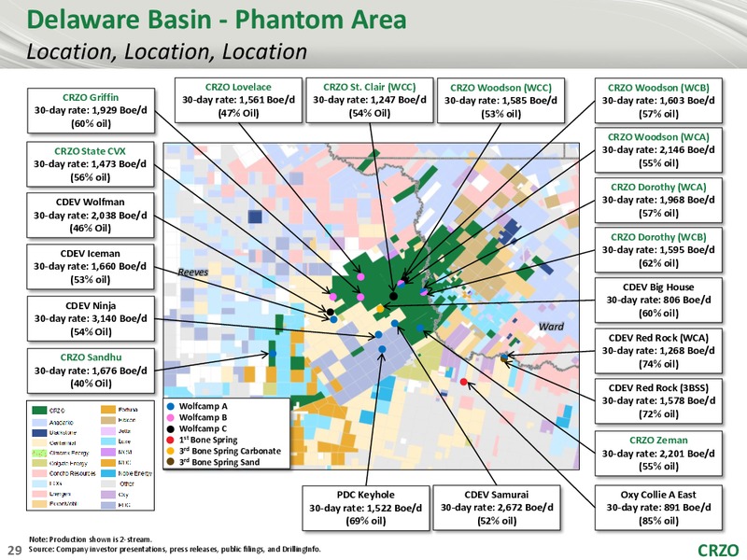Click the 'Note: Production shown is 2-stream.' footnote
Viewport: 747px width, 560px height.
click(91, 539)
